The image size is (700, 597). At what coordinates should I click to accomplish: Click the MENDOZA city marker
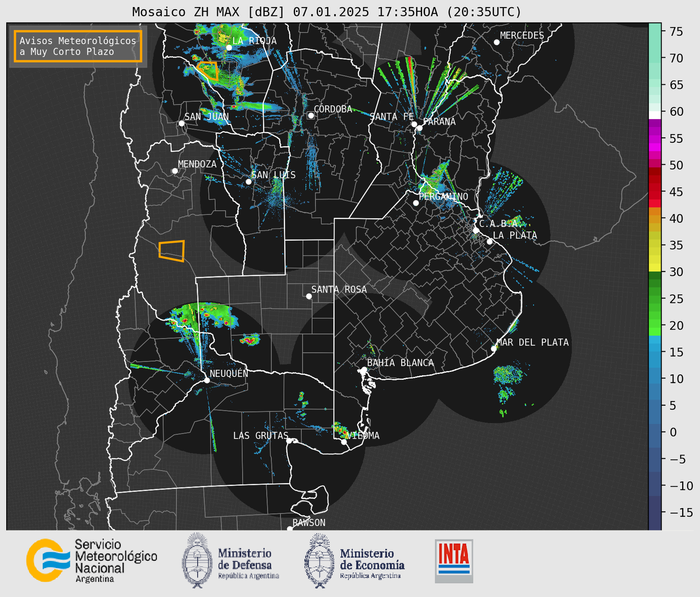(175, 171)
